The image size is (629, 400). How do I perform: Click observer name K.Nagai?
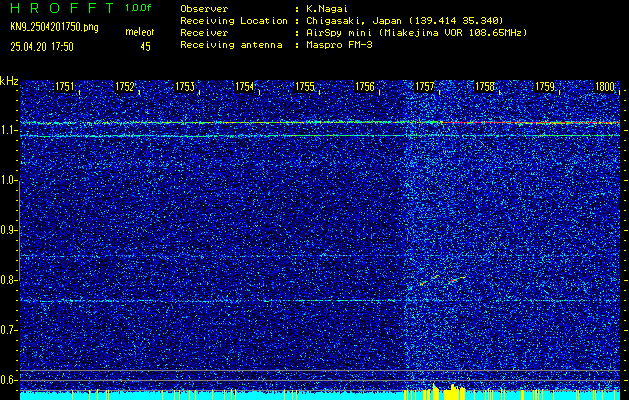[326, 8]
